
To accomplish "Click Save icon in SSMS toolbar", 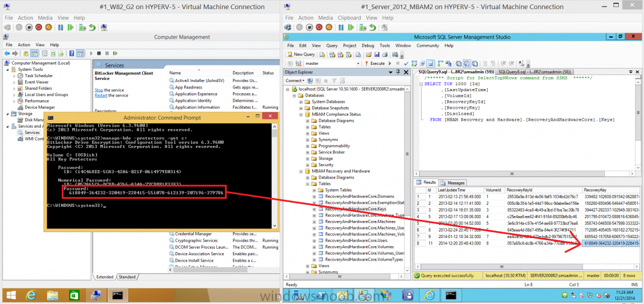I will point(377,54).
